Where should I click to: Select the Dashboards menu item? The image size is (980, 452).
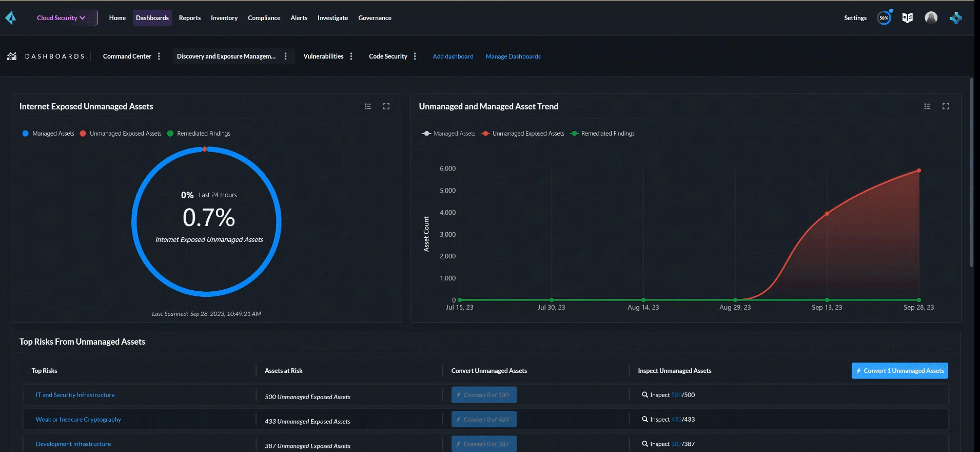pyautogui.click(x=152, y=18)
